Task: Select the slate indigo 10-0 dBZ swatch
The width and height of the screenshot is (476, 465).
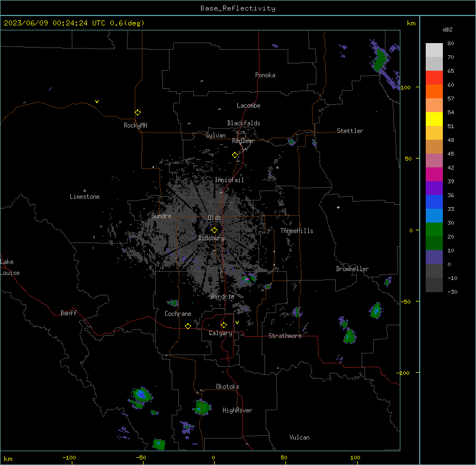Action: point(434,257)
